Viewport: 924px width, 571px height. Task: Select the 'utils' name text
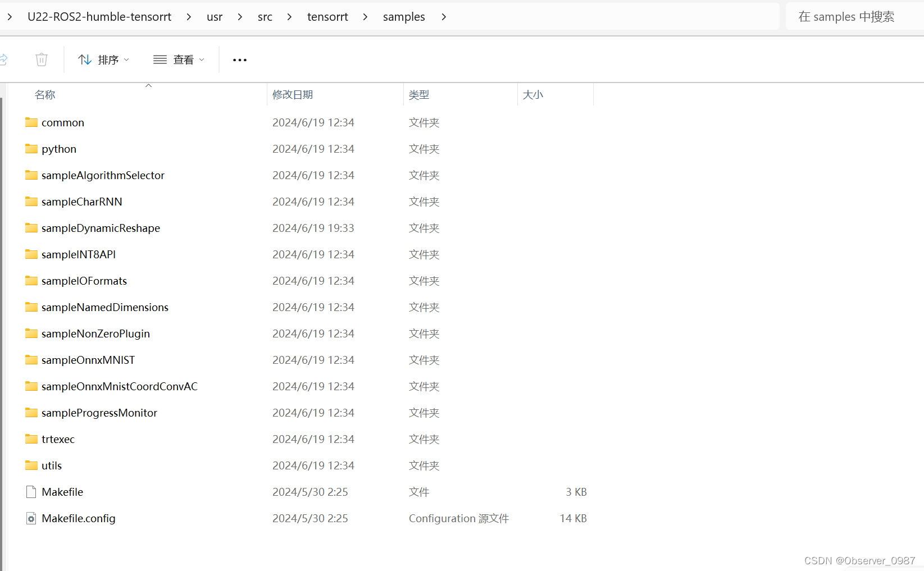52,465
